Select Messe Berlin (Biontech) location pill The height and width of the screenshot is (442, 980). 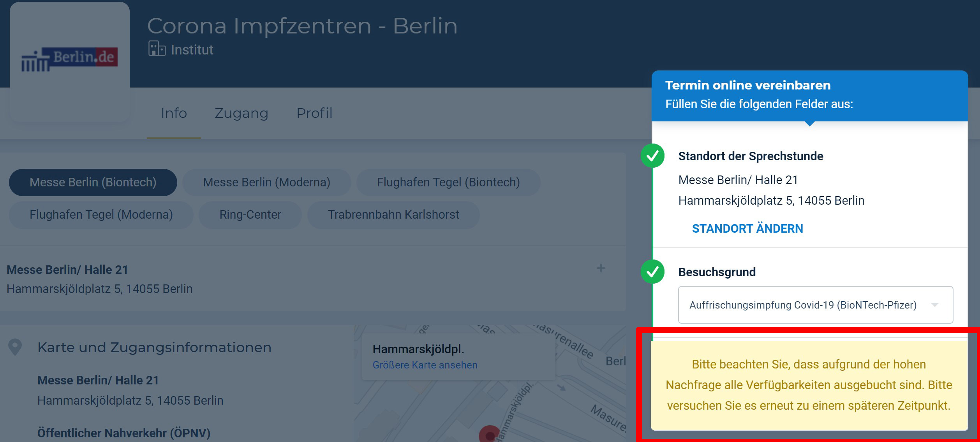click(x=93, y=182)
